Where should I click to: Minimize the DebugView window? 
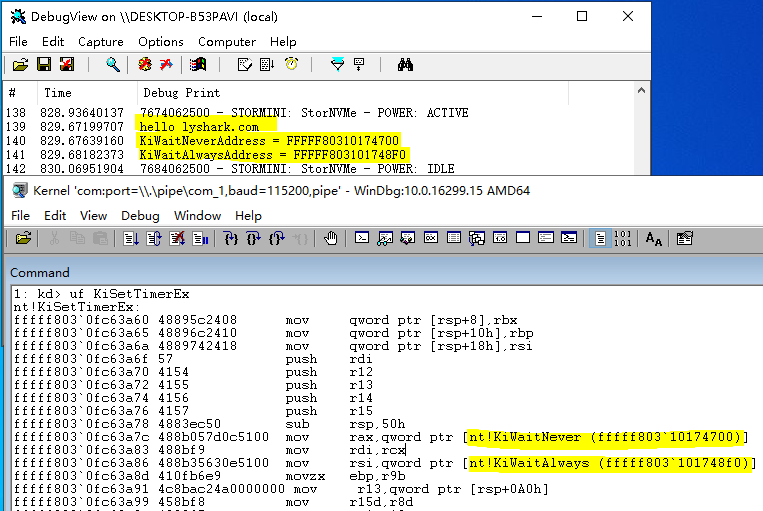pyautogui.click(x=537, y=17)
